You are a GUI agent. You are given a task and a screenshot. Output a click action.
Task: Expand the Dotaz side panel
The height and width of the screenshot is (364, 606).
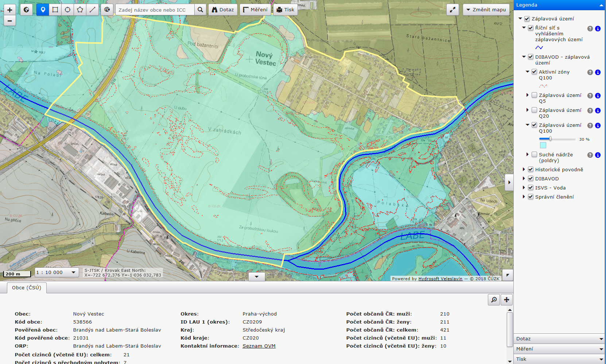pyautogui.click(x=559, y=339)
